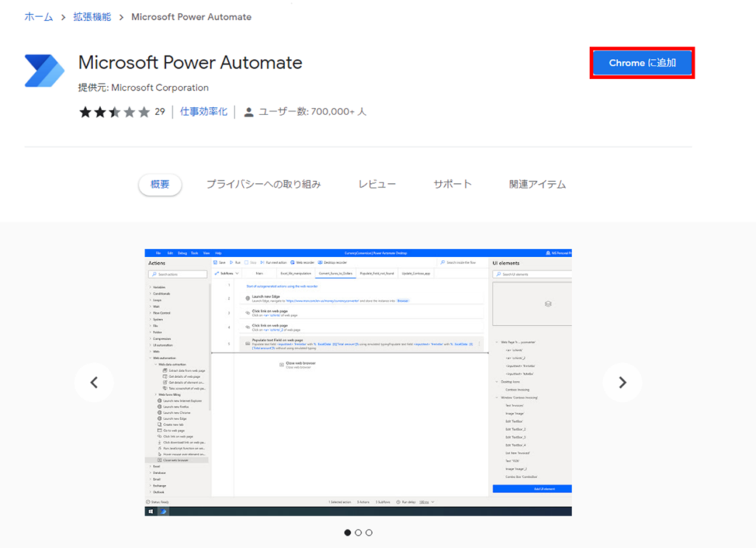This screenshot has width=756, height=548.
Task: Expand Outlook group in preview Actions list
Action: point(151,492)
